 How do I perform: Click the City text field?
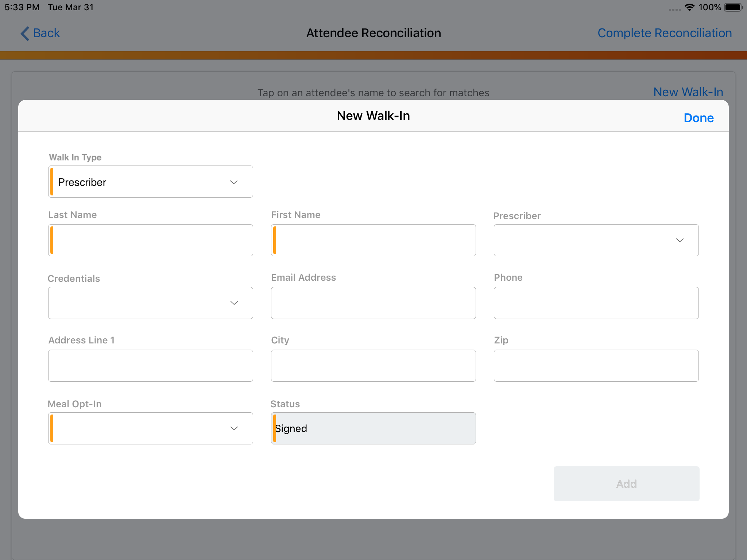pyautogui.click(x=373, y=366)
